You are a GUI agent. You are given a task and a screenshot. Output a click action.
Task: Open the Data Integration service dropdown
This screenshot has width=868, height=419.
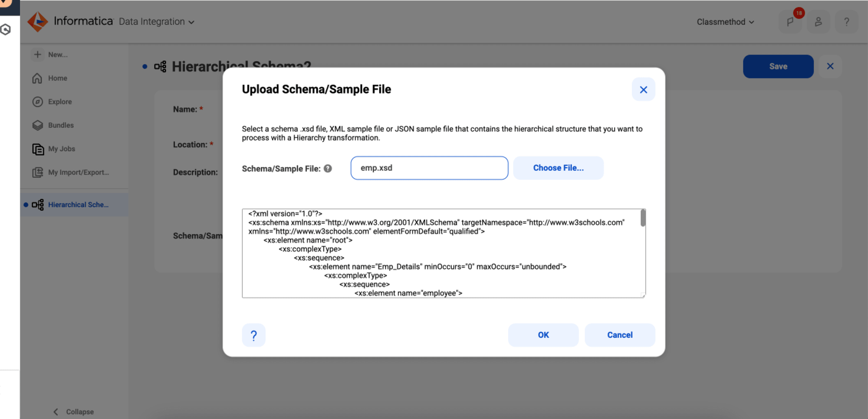click(156, 22)
